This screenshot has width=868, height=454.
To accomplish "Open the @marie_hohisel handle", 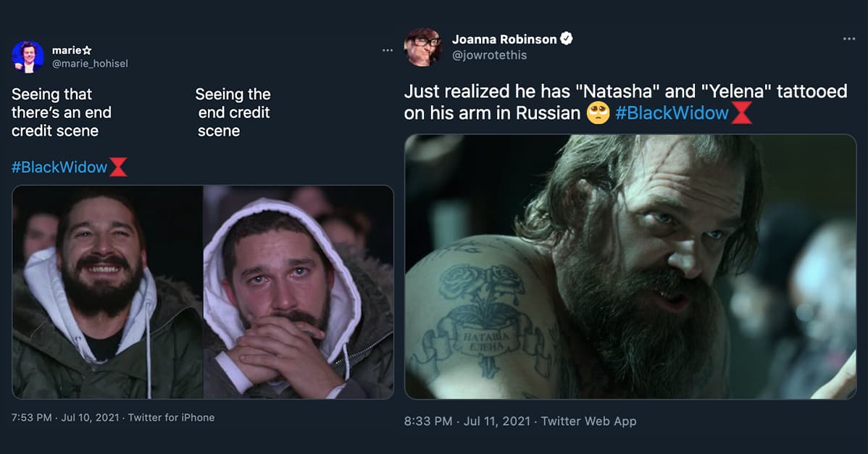I will (90, 64).
